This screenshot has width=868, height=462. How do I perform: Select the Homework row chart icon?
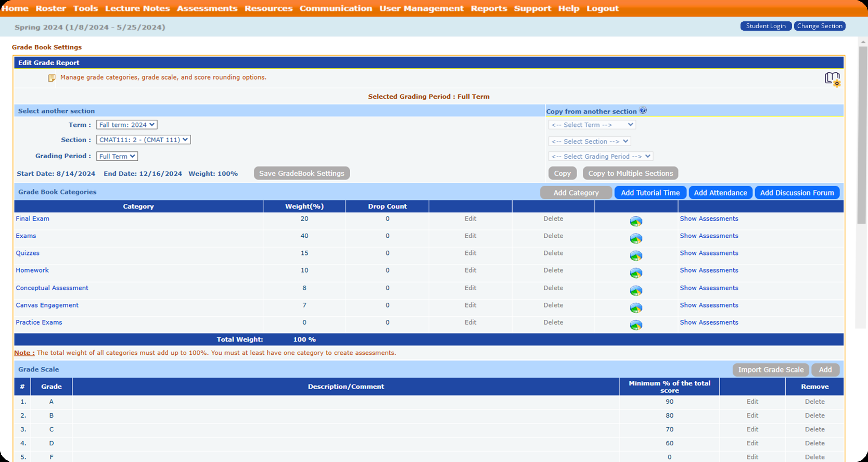636,273
